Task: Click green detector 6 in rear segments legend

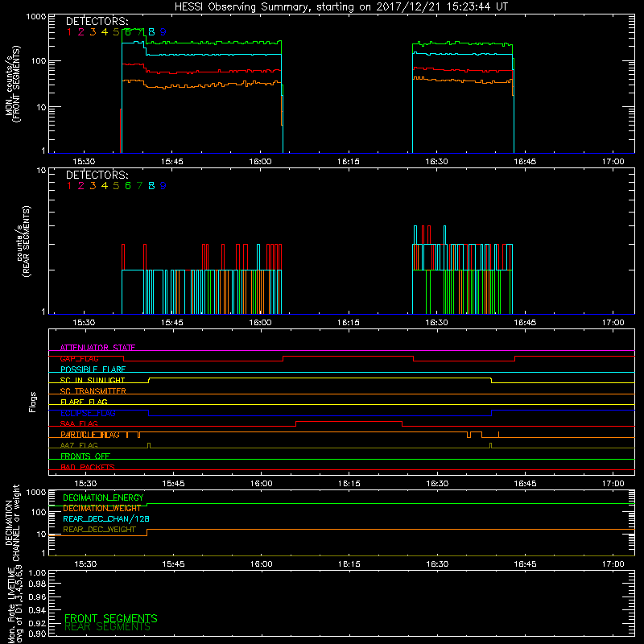Action: [x=128, y=186]
